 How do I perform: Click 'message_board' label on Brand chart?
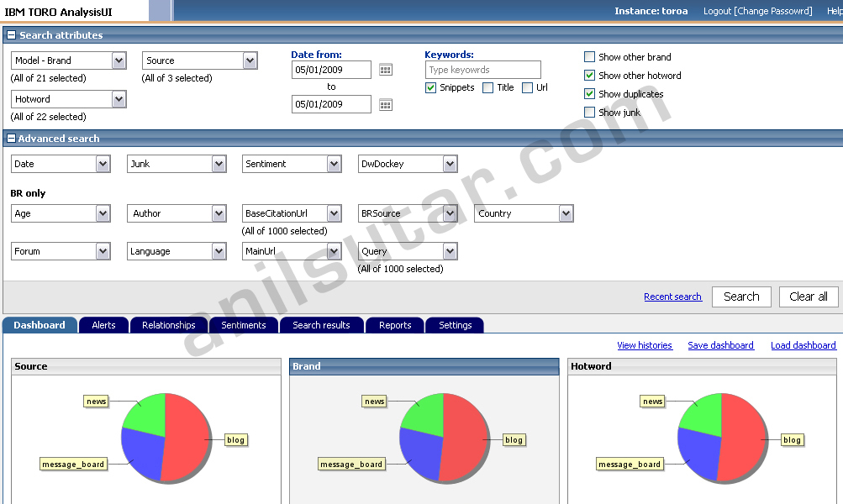click(351, 465)
